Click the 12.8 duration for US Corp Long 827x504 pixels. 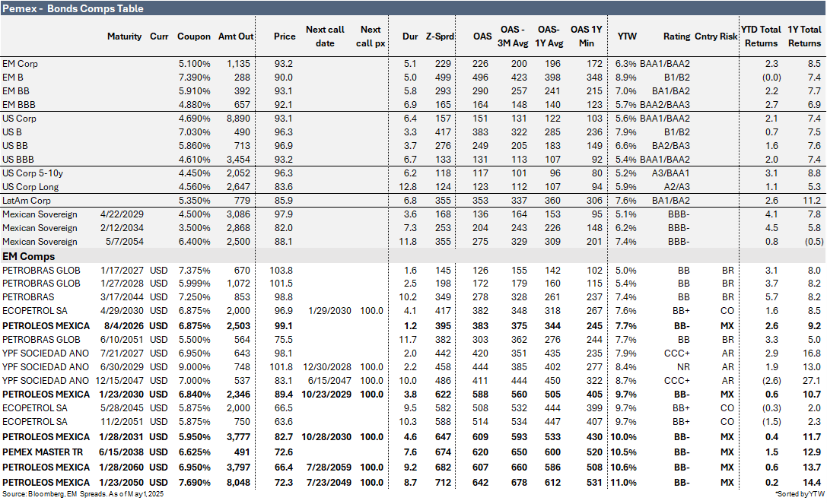pos(409,187)
